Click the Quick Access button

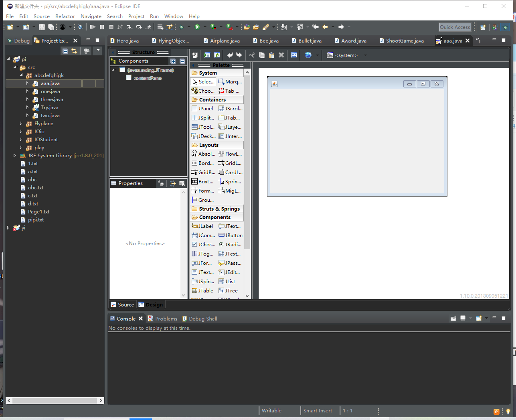pyautogui.click(x=455, y=27)
